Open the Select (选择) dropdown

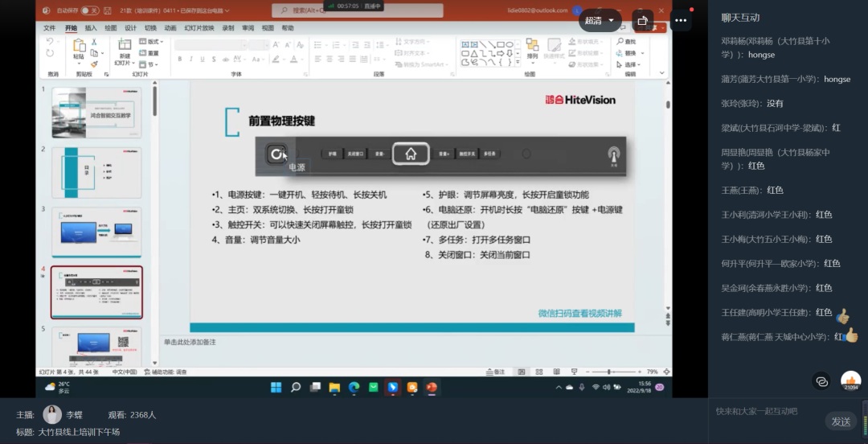630,64
